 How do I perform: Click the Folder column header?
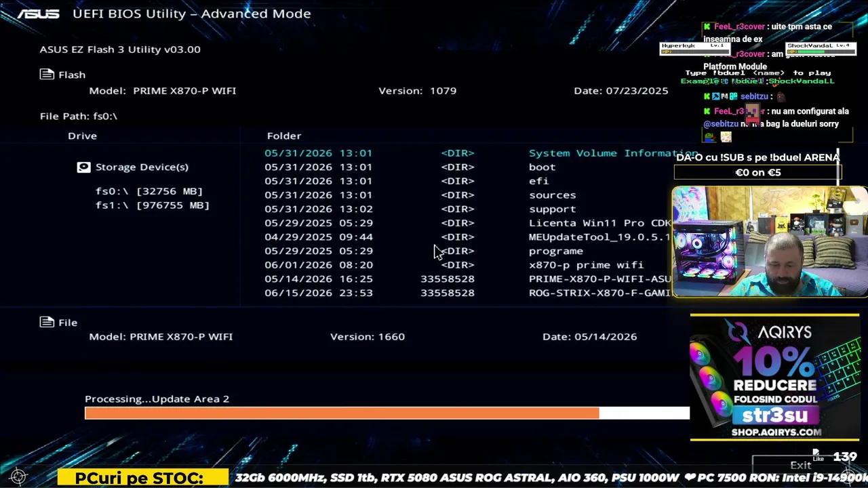(x=284, y=136)
